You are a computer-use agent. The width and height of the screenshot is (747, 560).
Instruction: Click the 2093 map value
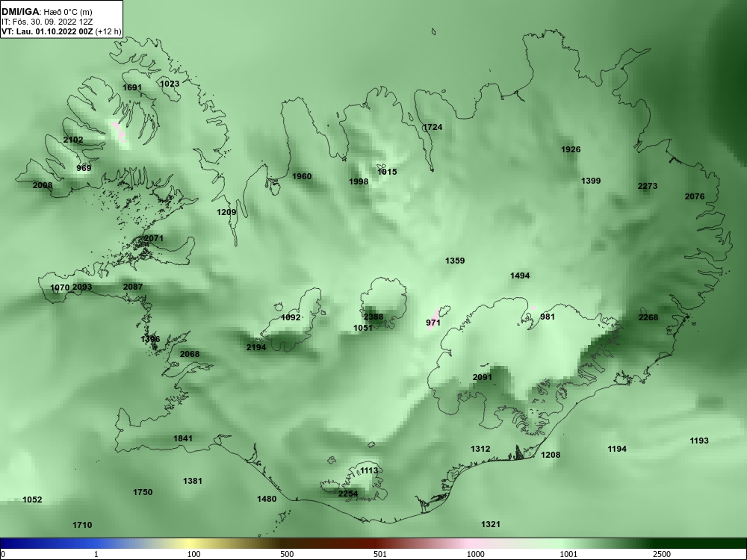point(82,287)
